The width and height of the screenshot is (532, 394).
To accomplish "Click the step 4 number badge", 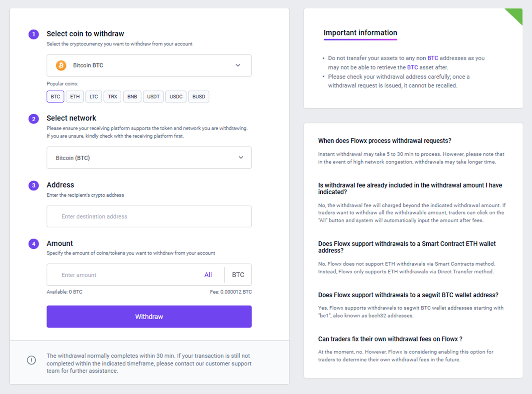I will [34, 244].
